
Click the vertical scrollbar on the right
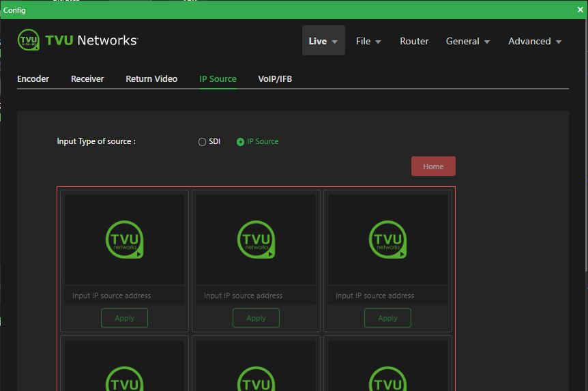pyautogui.click(x=586, y=145)
